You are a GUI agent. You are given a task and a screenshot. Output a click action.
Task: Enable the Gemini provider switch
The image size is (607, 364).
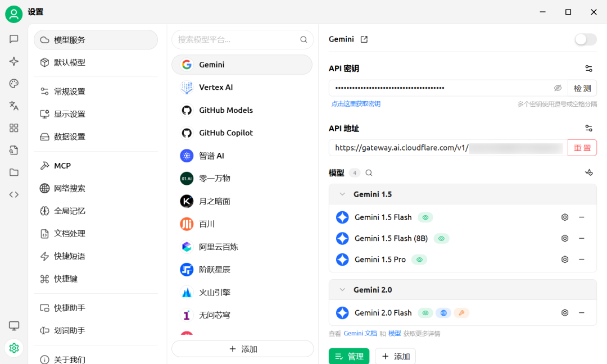[x=586, y=39]
